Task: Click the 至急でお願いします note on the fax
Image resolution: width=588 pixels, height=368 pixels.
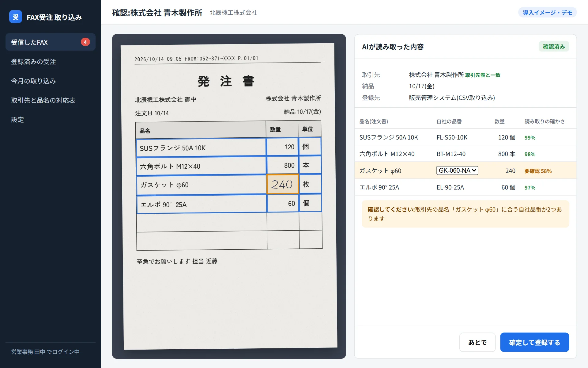Action: point(177,261)
